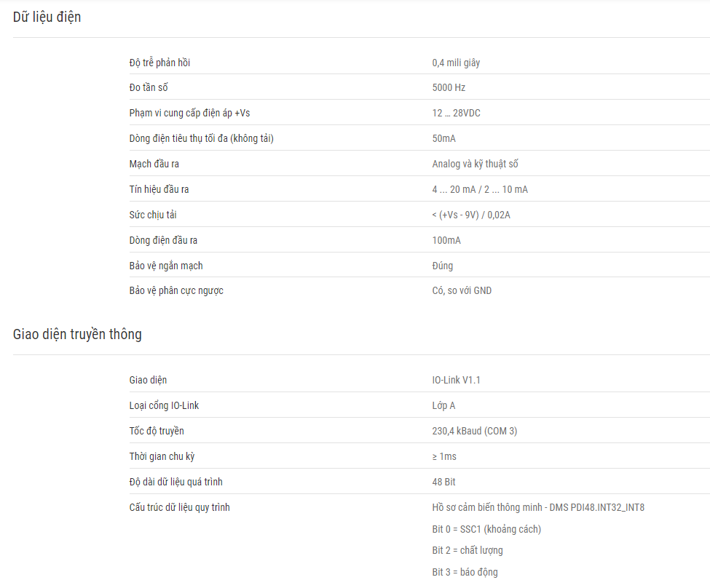This screenshot has width=710, height=588.
Task: Click the 'Có, so với GND' value
Action: coord(462,290)
